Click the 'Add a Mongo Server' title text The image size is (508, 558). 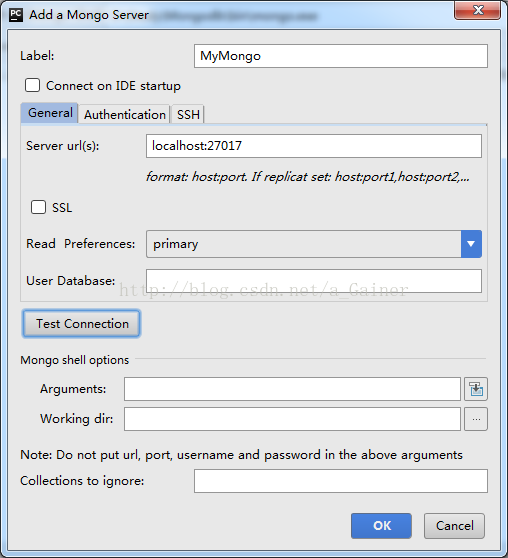tap(89, 15)
